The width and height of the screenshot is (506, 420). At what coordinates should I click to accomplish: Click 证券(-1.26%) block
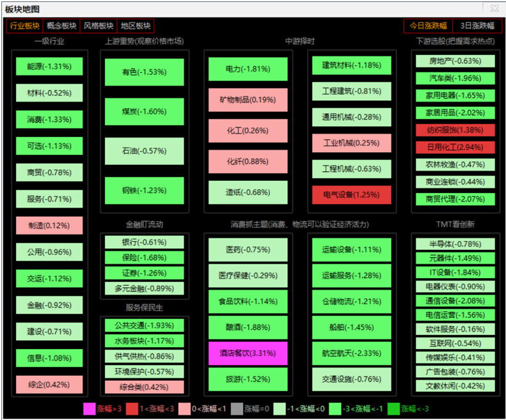click(x=144, y=273)
